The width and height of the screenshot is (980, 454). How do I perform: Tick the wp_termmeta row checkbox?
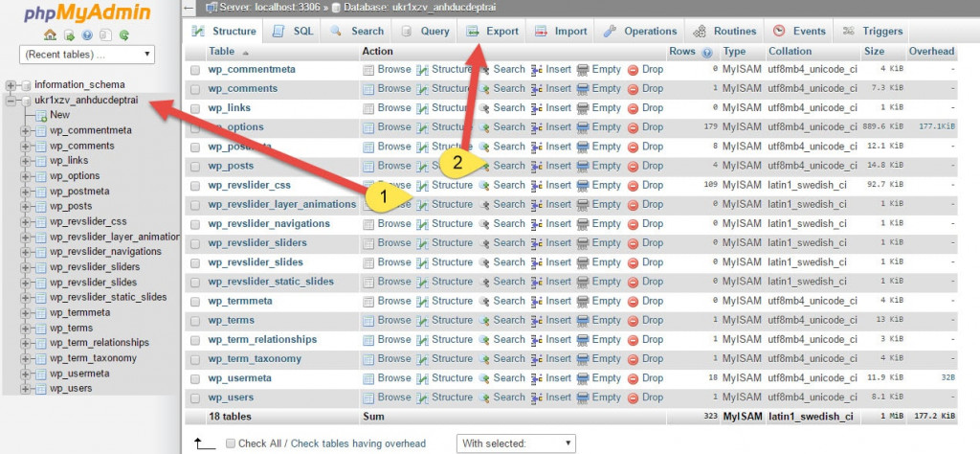[195, 302]
